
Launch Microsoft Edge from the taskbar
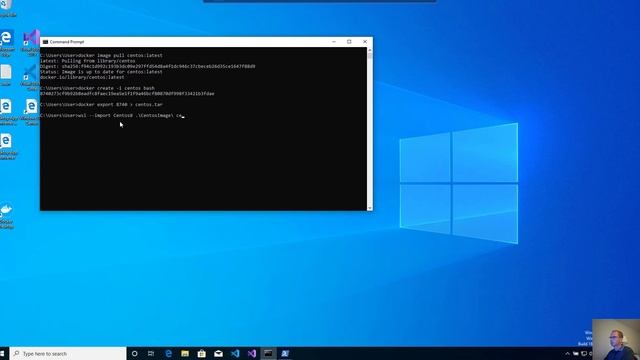tap(168, 353)
